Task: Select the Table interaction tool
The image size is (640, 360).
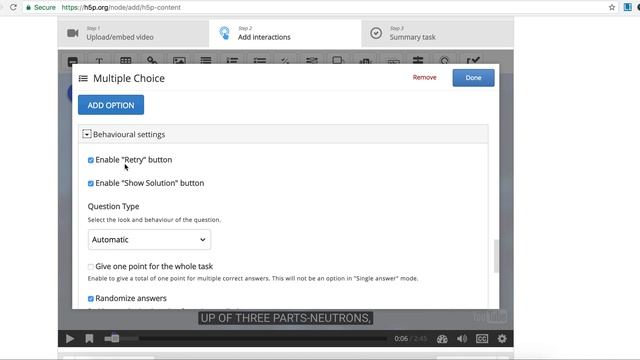Action: [x=126, y=61]
